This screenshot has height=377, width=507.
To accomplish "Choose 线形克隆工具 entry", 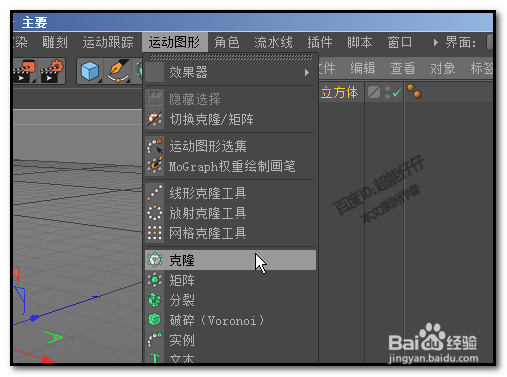I will point(230,193).
